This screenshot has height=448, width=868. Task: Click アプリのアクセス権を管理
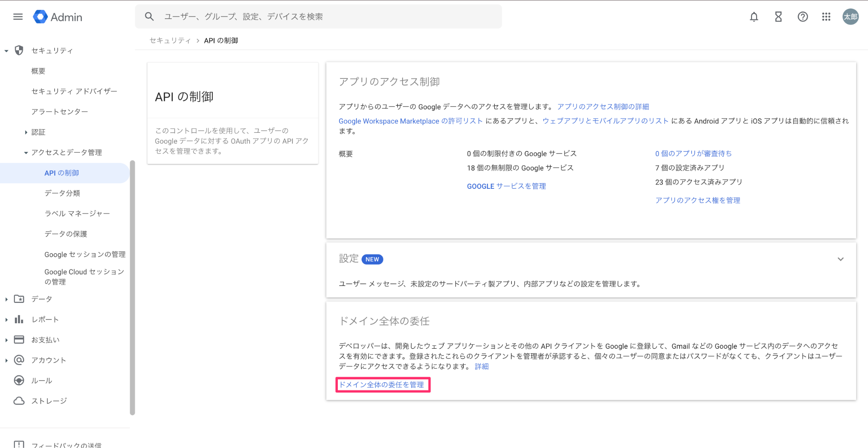[x=698, y=200]
